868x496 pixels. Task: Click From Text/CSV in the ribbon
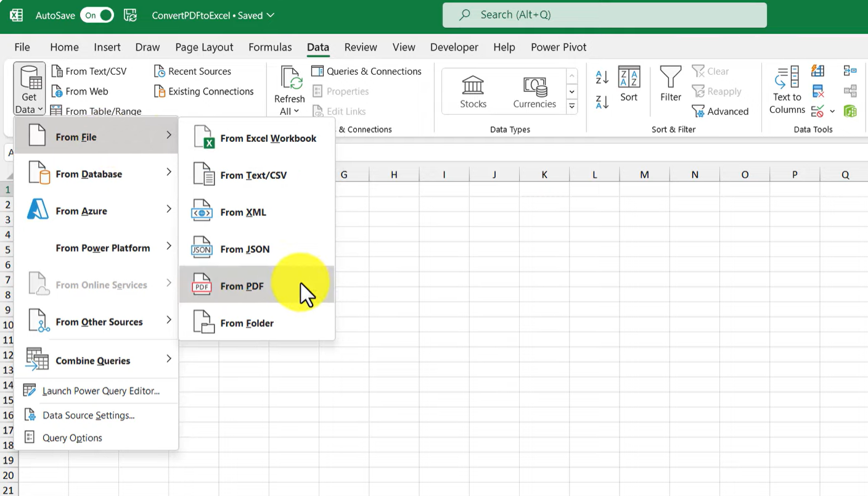coord(89,71)
